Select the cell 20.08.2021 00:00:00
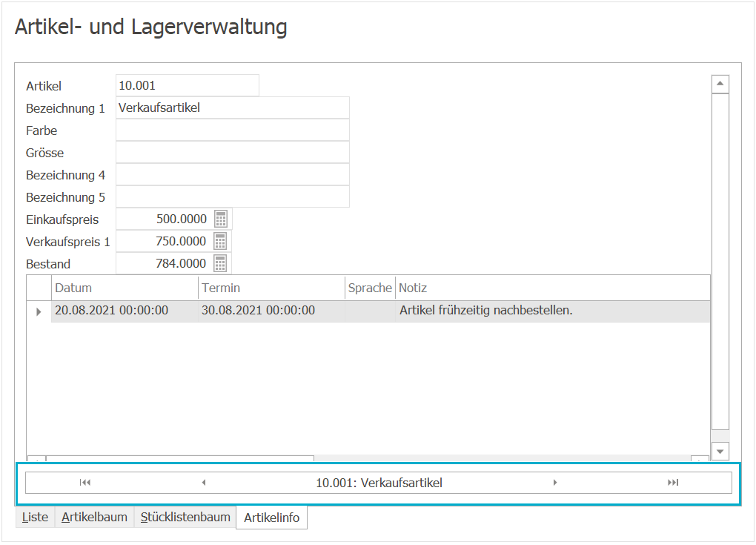756x545 pixels. pos(125,311)
